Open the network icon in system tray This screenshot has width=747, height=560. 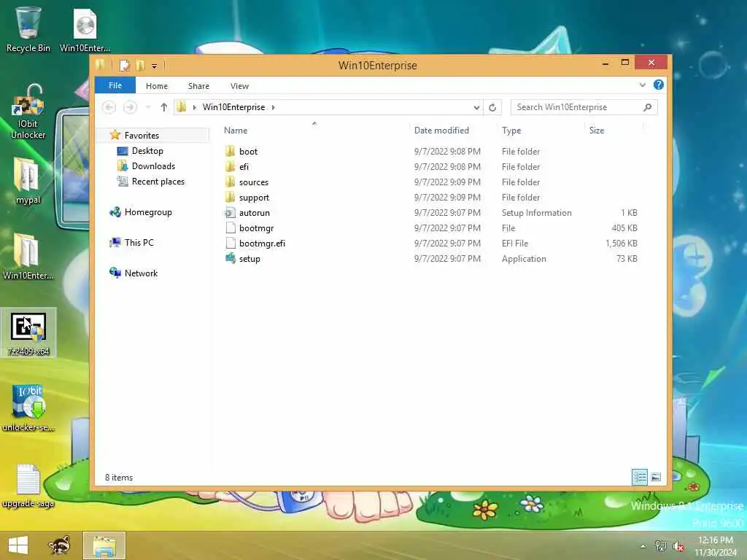[x=660, y=545]
